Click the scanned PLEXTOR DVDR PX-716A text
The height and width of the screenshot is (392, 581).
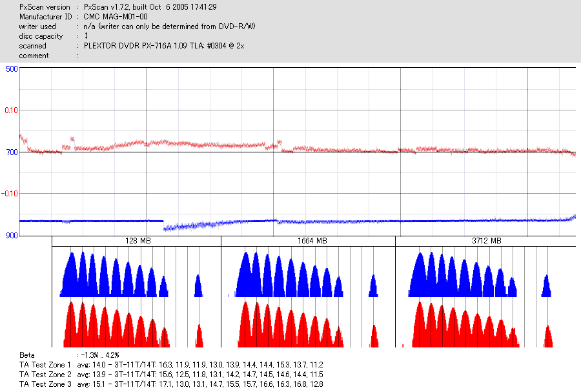click(x=164, y=46)
